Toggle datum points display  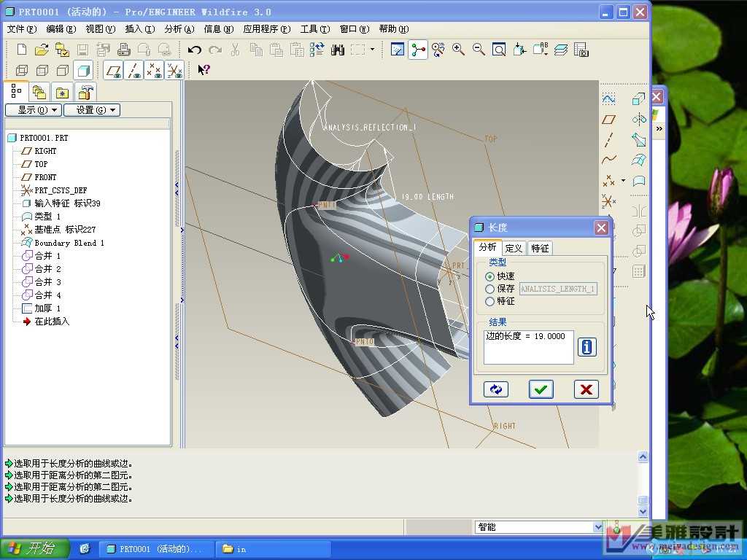click(x=155, y=71)
